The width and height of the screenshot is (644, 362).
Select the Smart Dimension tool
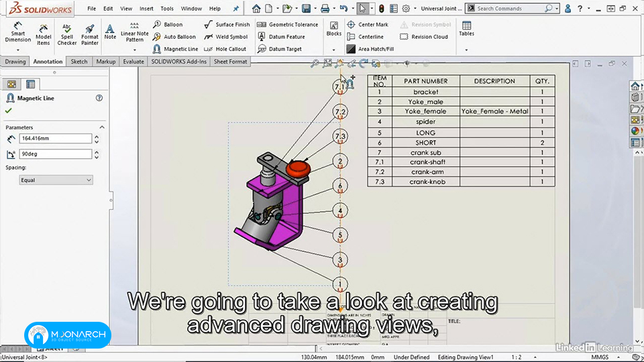17,32
